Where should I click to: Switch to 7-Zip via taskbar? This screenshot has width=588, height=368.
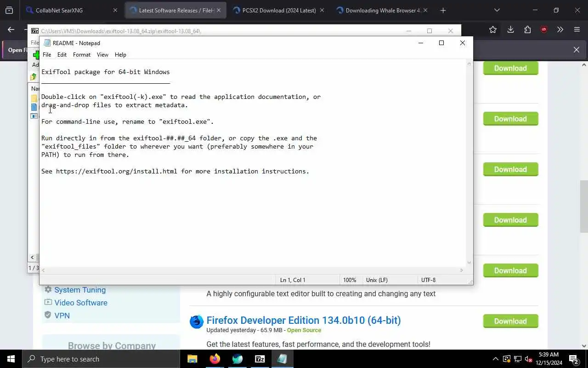(x=260, y=359)
